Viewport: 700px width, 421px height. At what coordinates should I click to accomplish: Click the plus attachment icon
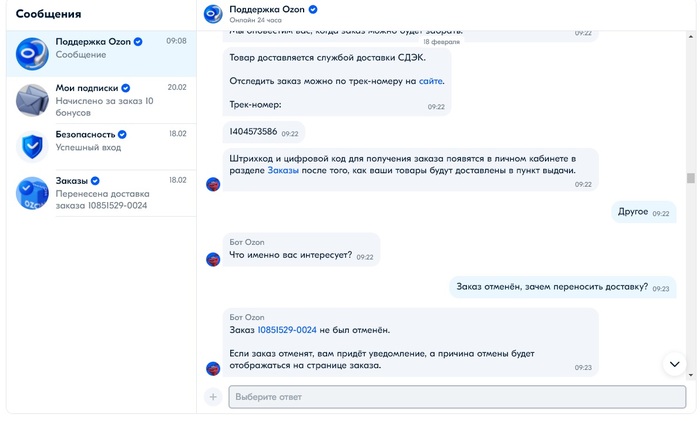coord(212,397)
